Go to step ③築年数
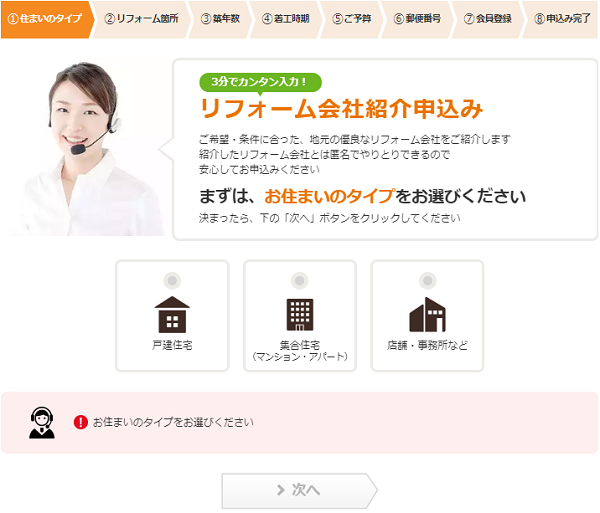The image size is (600, 513). pos(220,19)
